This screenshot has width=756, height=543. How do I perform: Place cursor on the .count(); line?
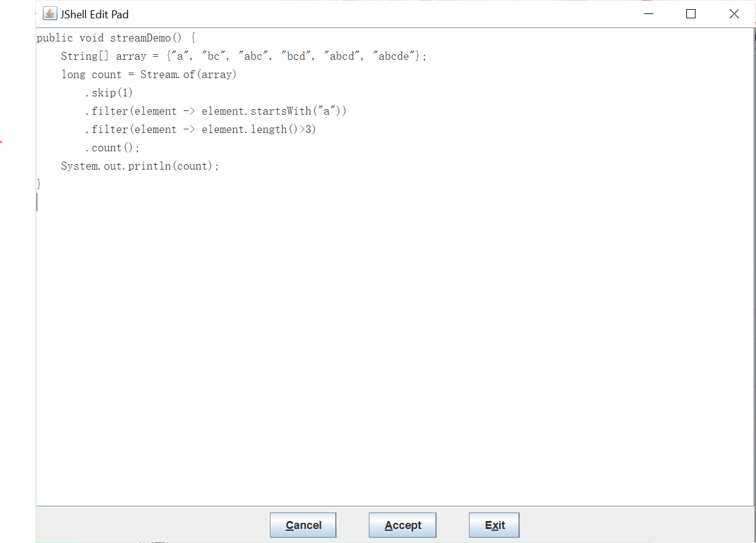point(113,148)
